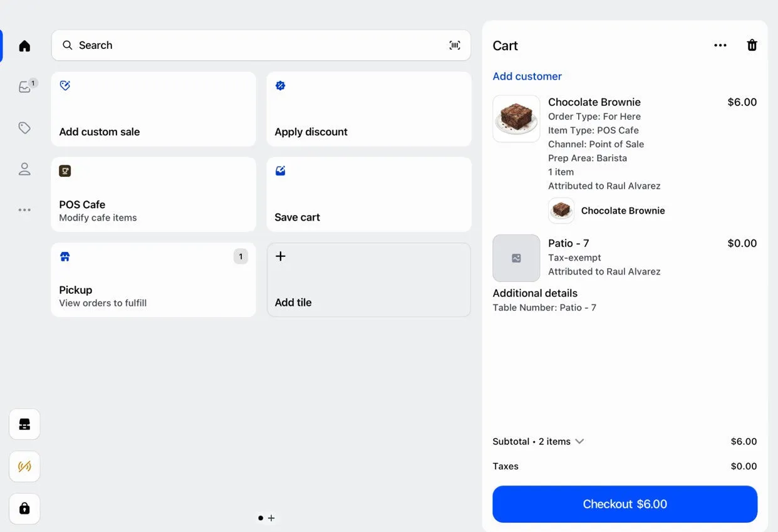
Task: Expand the Subtotal 2 items chevron
Action: tap(579, 441)
